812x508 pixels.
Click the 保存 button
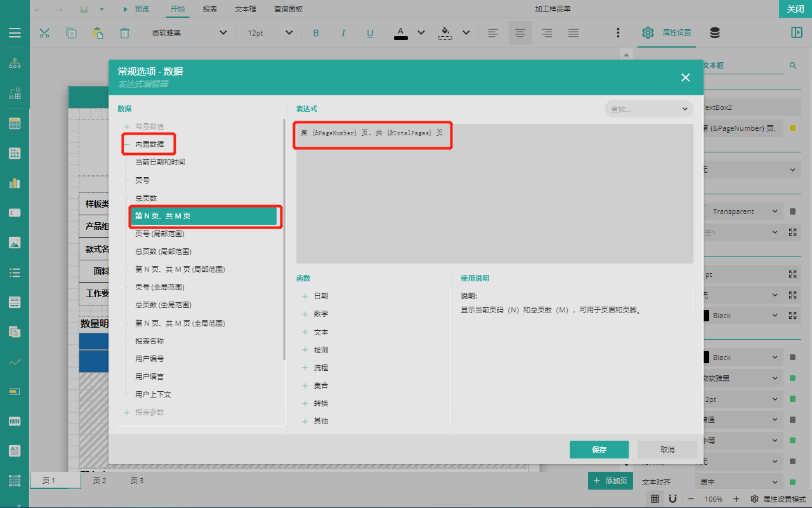click(599, 450)
